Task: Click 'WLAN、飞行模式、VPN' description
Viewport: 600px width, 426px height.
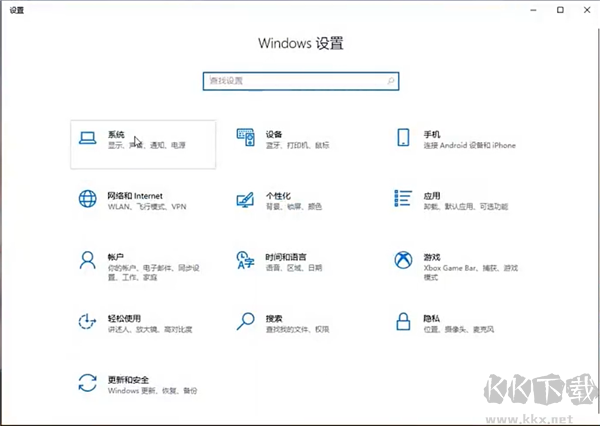Action: (x=147, y=207)
